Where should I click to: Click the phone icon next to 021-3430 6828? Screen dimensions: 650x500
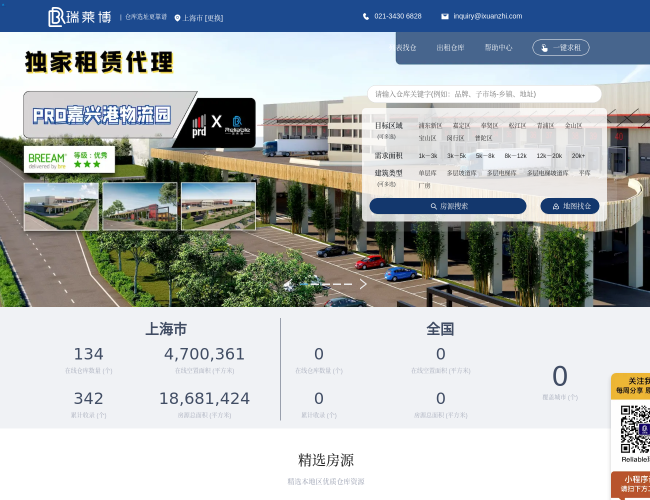(x=366, y=17)
